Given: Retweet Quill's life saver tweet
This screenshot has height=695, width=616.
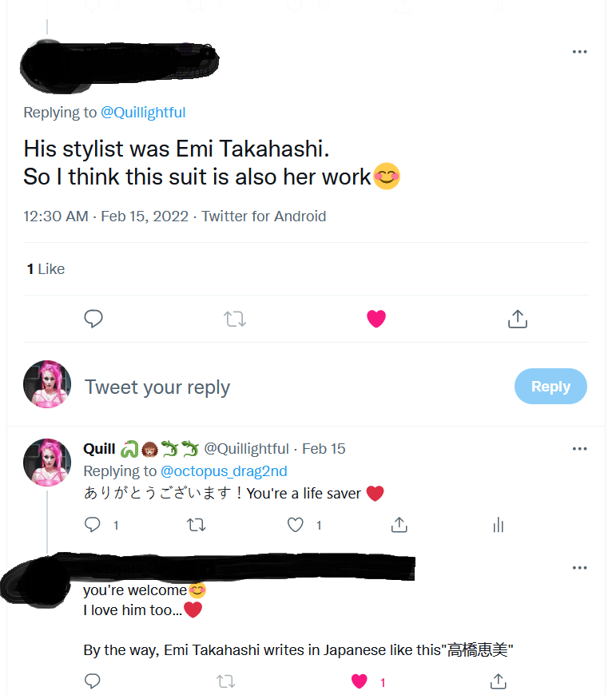Looking at the screenshot, I should (195, 525).
